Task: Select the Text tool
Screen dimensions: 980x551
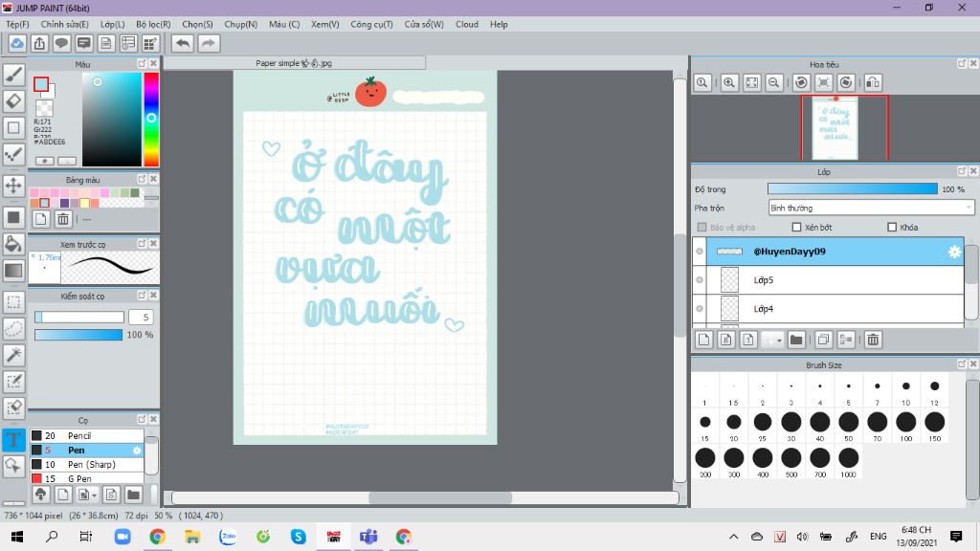Action: click(x=13, y=440)
